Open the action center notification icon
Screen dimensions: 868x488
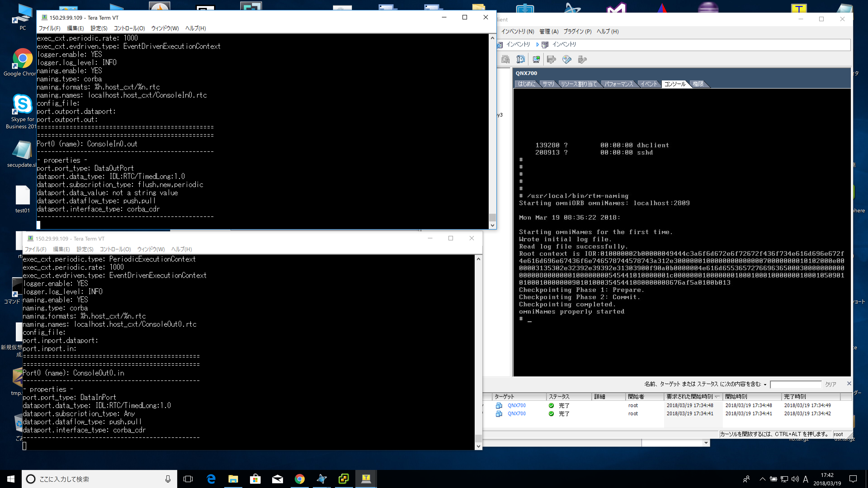853,479
